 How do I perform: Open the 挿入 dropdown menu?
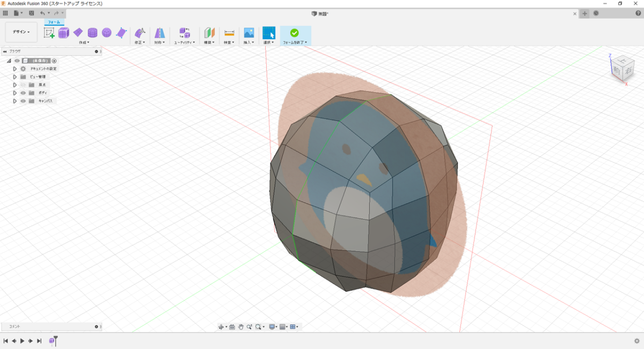[x=248, y=42]
